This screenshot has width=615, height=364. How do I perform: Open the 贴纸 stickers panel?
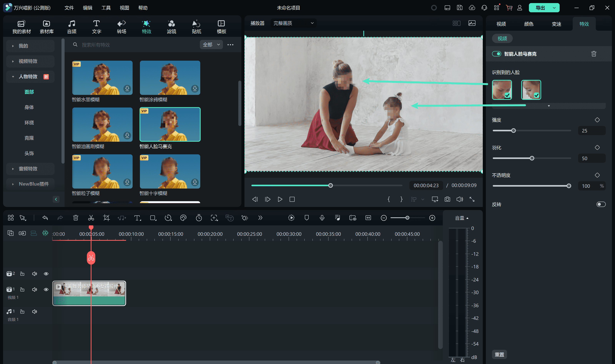196,27
